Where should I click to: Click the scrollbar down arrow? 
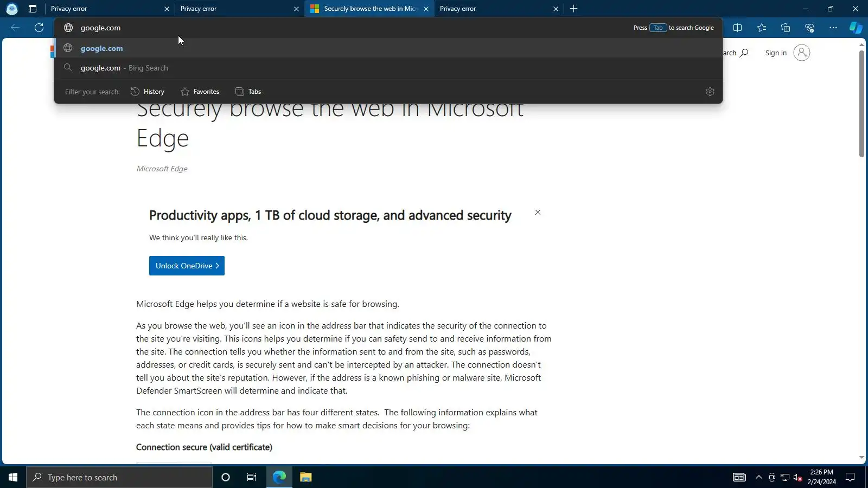tap(861, 458)
